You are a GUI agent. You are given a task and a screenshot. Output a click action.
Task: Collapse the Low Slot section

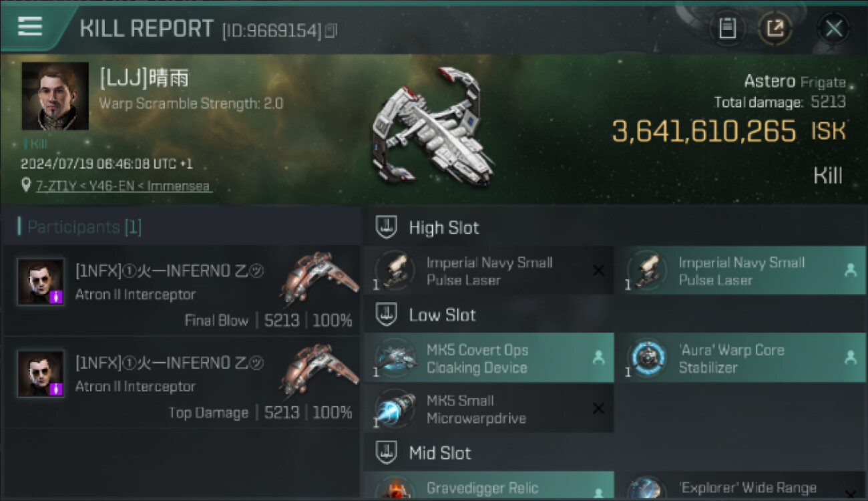[x=386, y=315]
